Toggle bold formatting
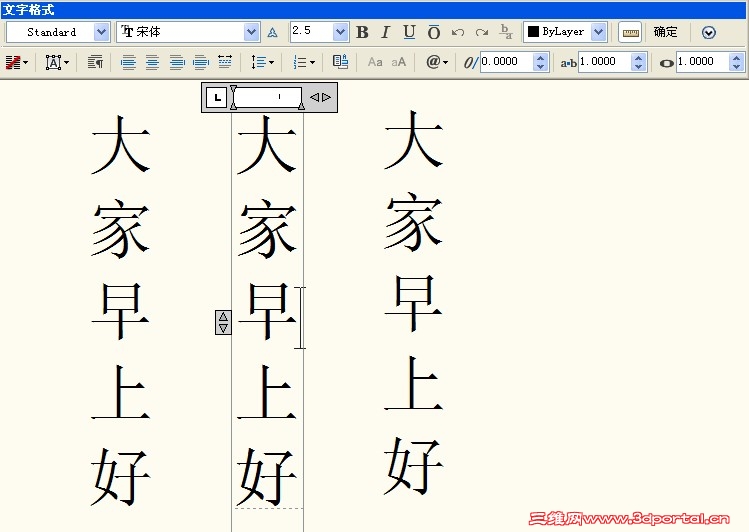749x532 pixels. (x=363, y=32)
